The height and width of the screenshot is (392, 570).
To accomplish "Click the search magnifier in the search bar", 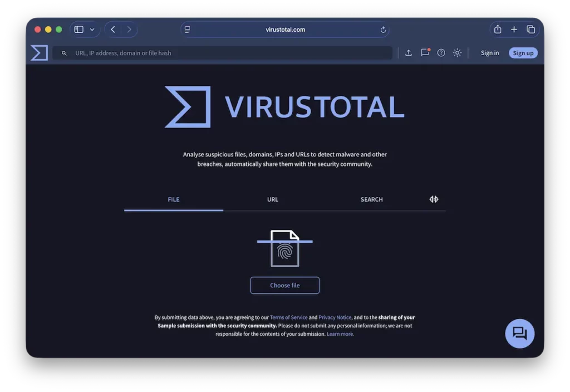I will pos(63,52).
